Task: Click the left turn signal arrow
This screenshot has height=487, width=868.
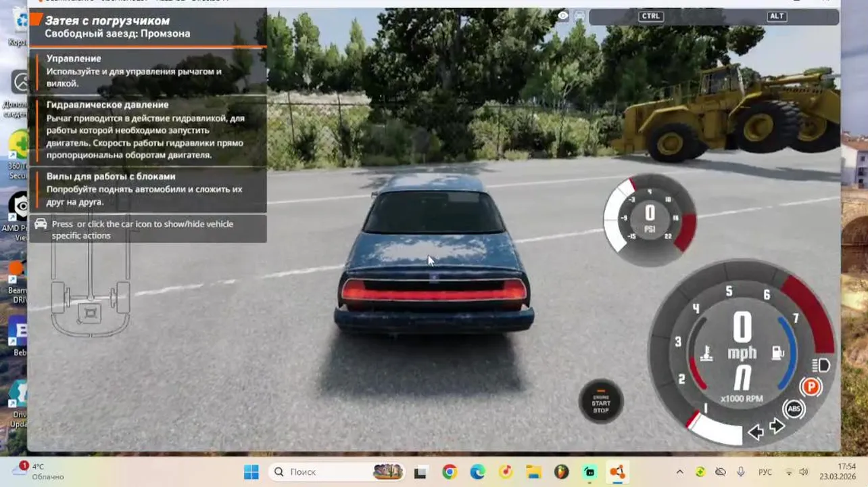Action: pos(756,432)
